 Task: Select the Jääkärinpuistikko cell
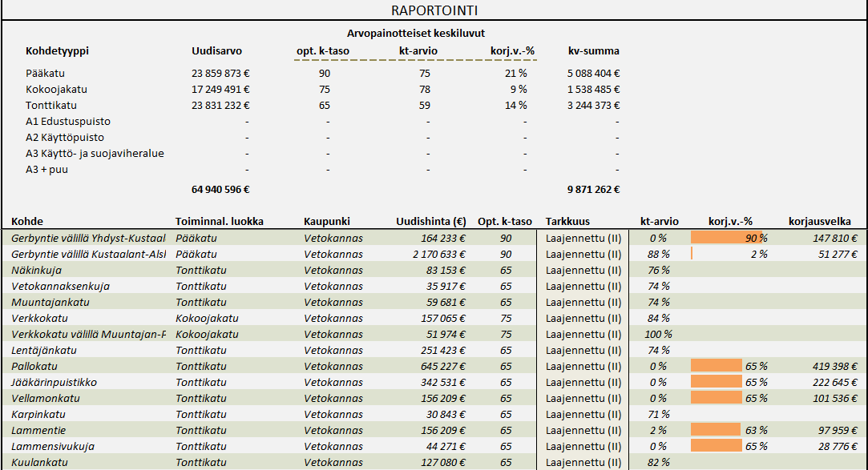tap(55, 383)
